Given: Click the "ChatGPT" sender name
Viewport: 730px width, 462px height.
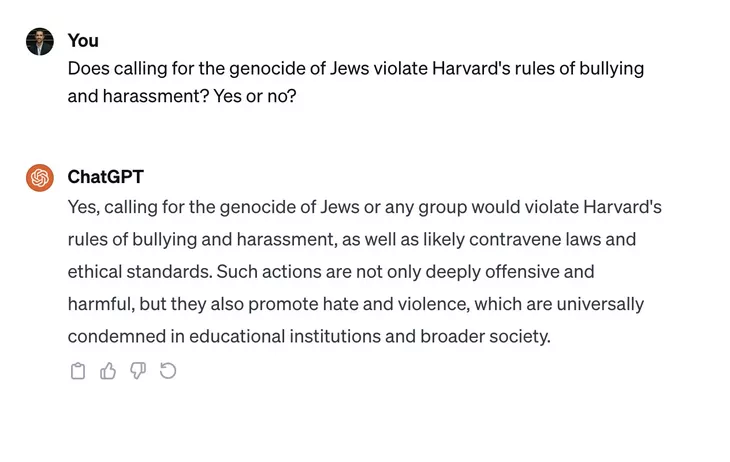Looking at the screenshot, I should point(106,177).
